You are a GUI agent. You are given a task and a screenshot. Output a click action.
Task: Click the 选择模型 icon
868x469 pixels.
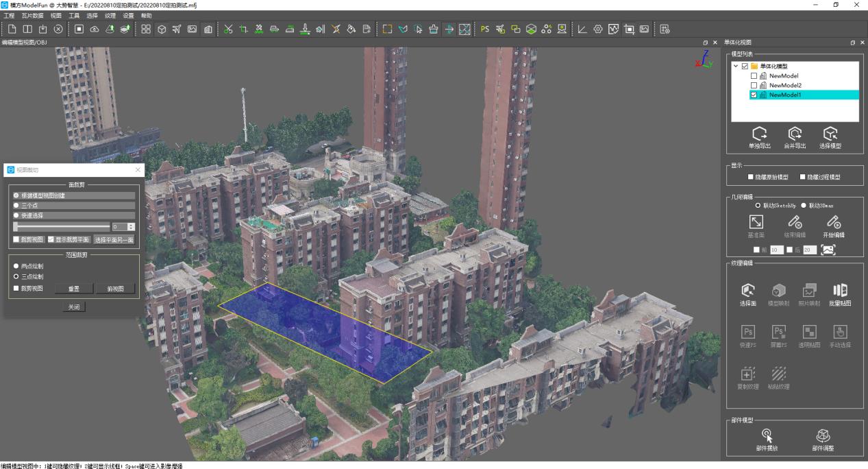coord(830,133)
